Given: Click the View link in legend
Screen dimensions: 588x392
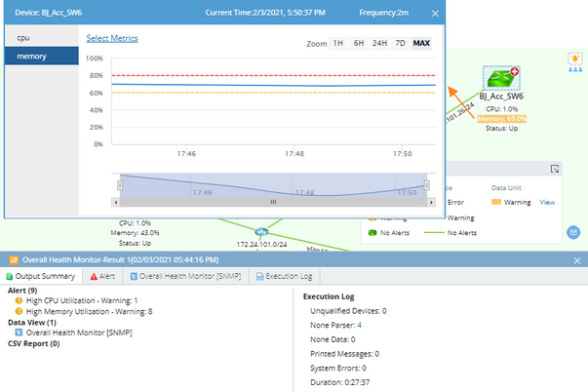Looking at the screenshot, I should click(x=547, y=202).
